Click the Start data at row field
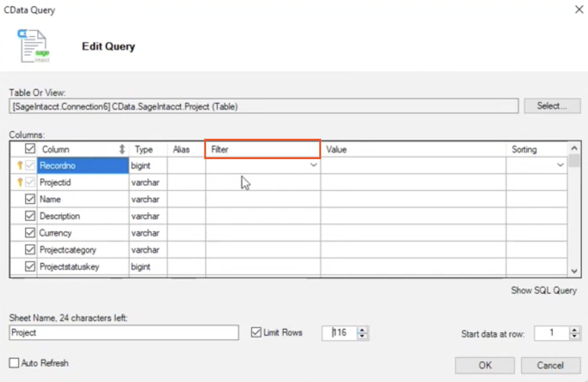Image resolution: width=588 pixels, height=382 pixels. [x=552, y=333]
